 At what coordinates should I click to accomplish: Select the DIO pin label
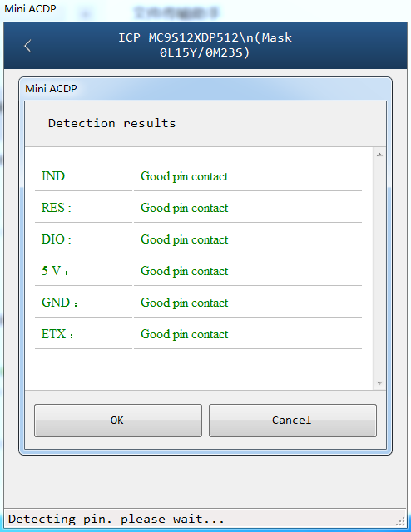56,239
